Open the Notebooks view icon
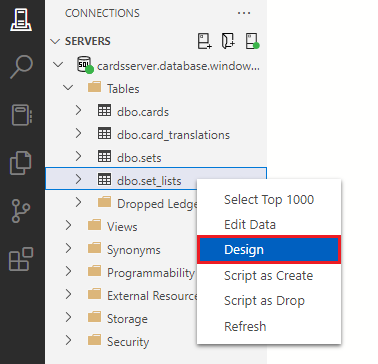This screenshot has height=364, width=378. 21,115
